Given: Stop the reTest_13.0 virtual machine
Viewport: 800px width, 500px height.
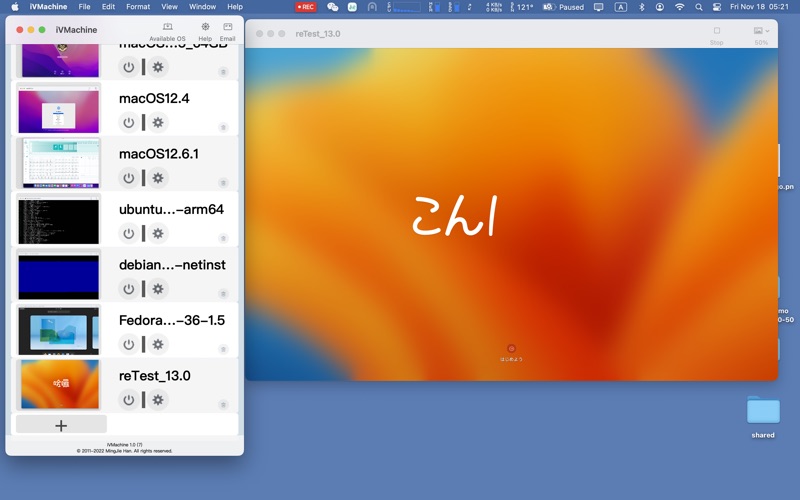Looking at the screenshot, I should (x=716, y=35).
